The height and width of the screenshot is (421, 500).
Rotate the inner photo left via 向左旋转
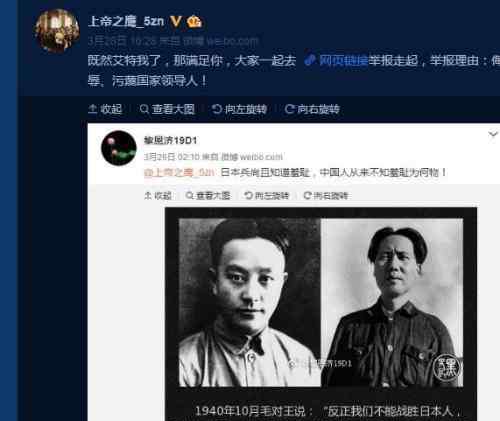(267, 195)
